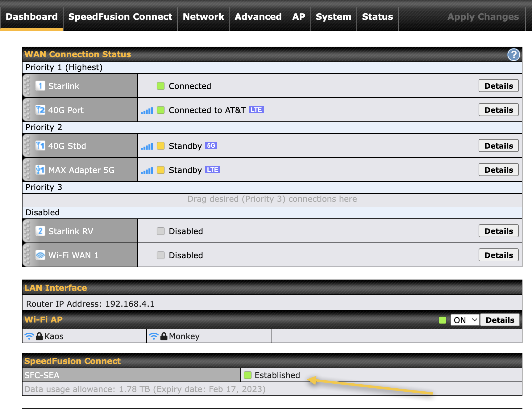This screenshot has height=409, width=532.
Task: Click the Wi-Fi icon on Wi-Fi WAN 1
Action: click(40, 255)
